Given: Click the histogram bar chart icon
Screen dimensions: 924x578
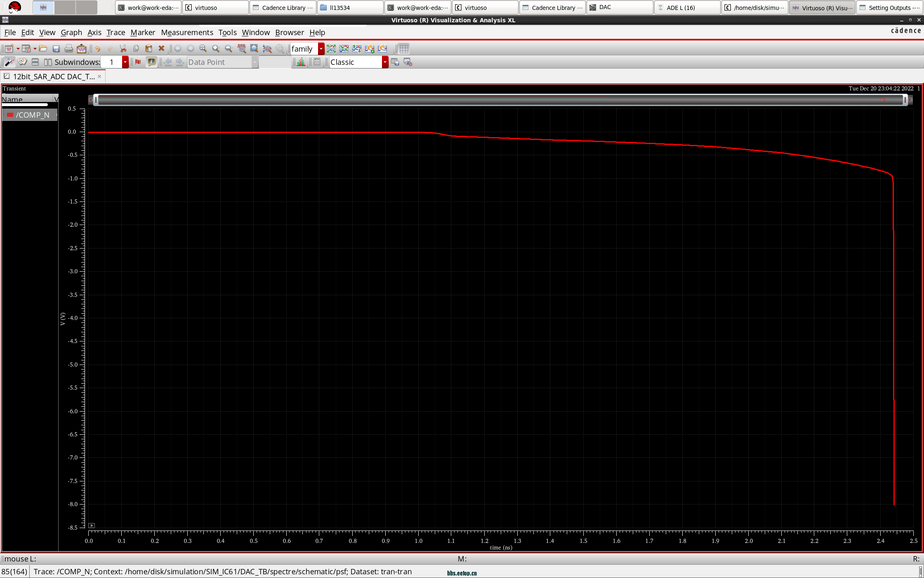Looking at the screenshot, I should 301,62.
